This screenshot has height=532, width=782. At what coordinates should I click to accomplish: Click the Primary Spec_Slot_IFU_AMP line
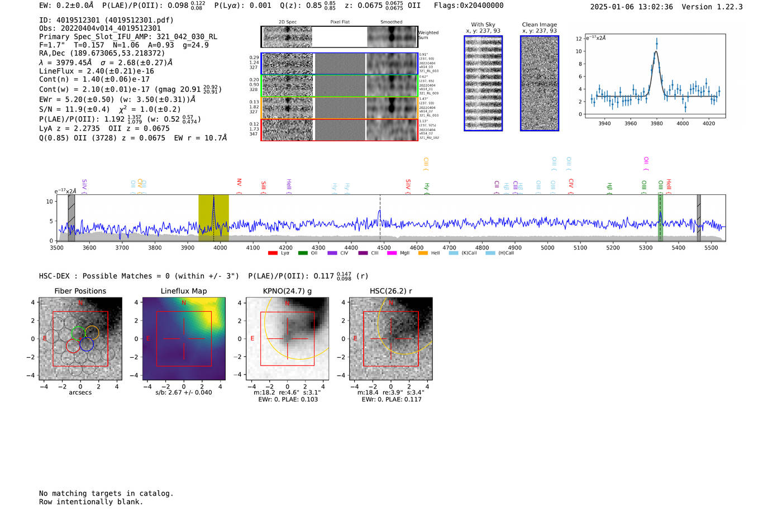pyautogui.click(x=128, y=37)
